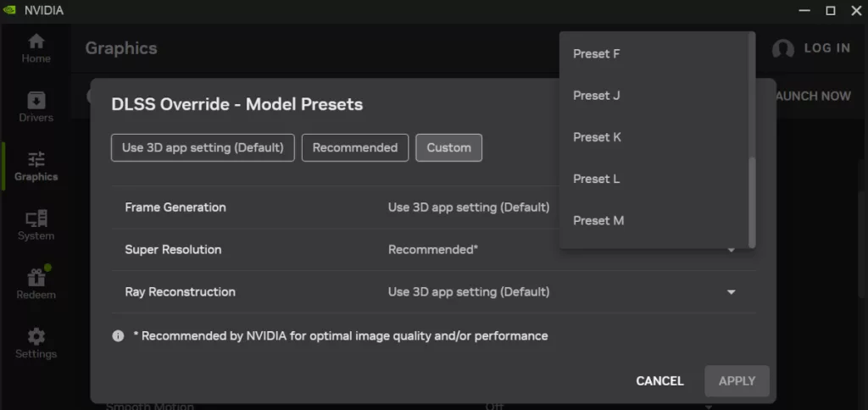Click the Frame Generation row label
This screenshot has height=410, width=868.
175,208
